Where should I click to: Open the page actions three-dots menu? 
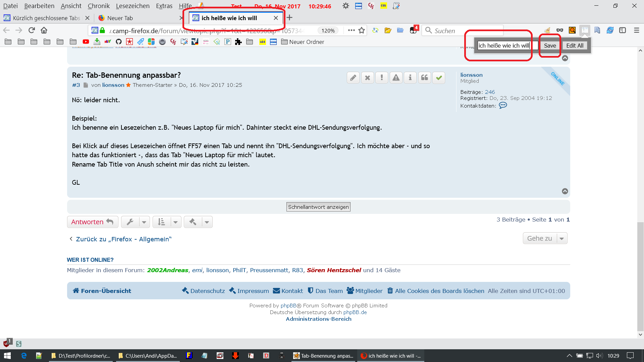pyautogui.click(x=351, y=30)
